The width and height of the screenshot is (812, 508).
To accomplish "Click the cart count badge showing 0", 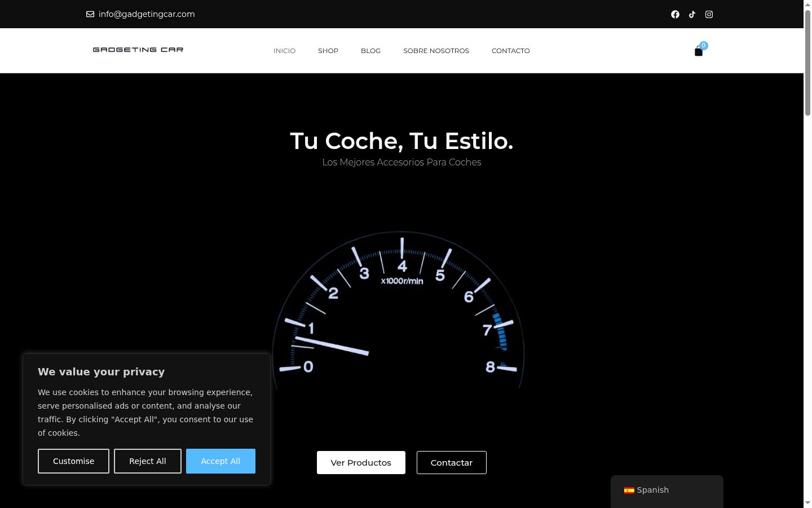I will [703, 45].
